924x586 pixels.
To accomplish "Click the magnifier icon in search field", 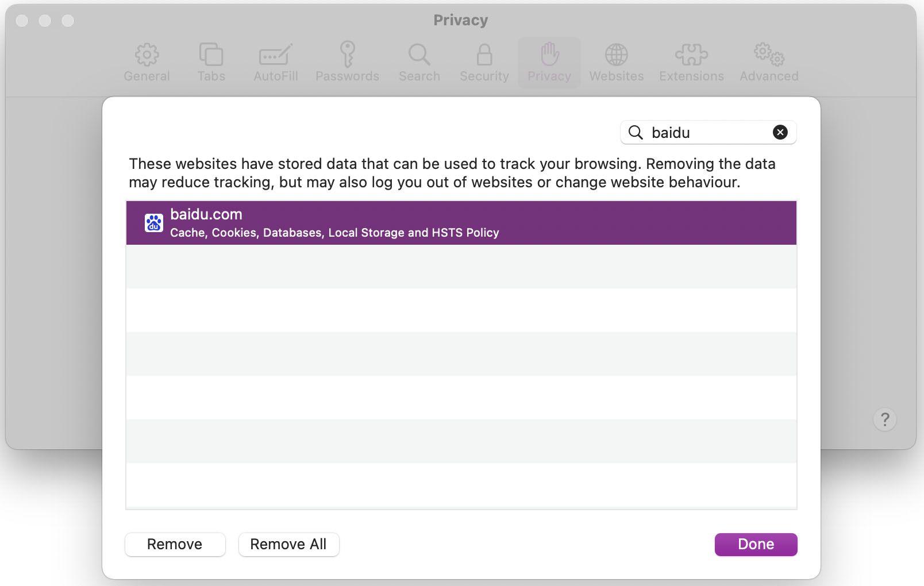I will [x=636, y=133].
